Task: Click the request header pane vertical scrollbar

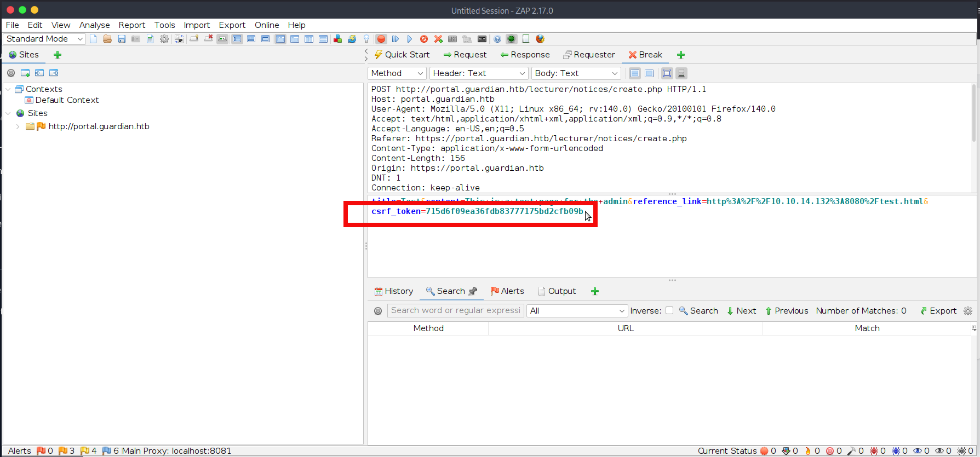Action: point(973,115)
